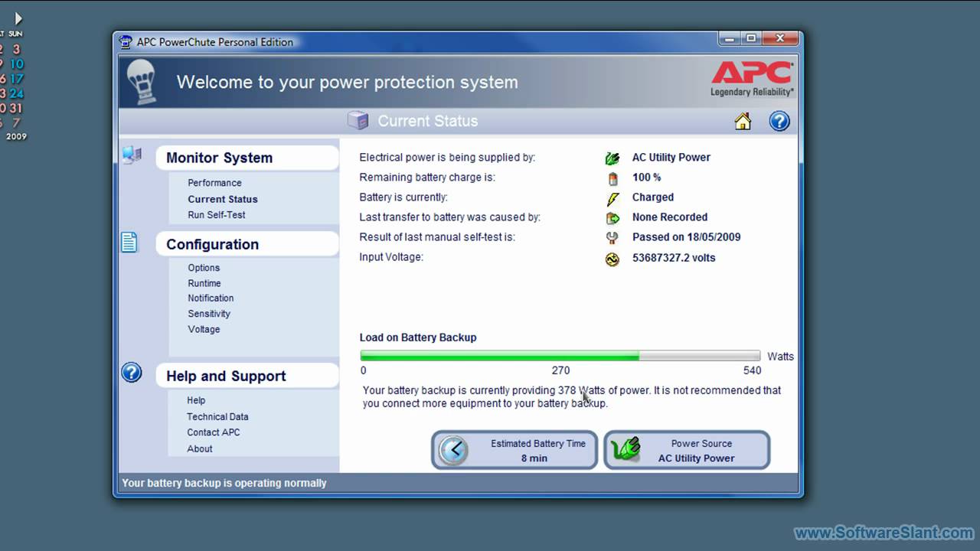The height and width of the screenshot is (551, 980).
Task: Click the 'Load on Battery Backup' label
Action: click(418, 337)
